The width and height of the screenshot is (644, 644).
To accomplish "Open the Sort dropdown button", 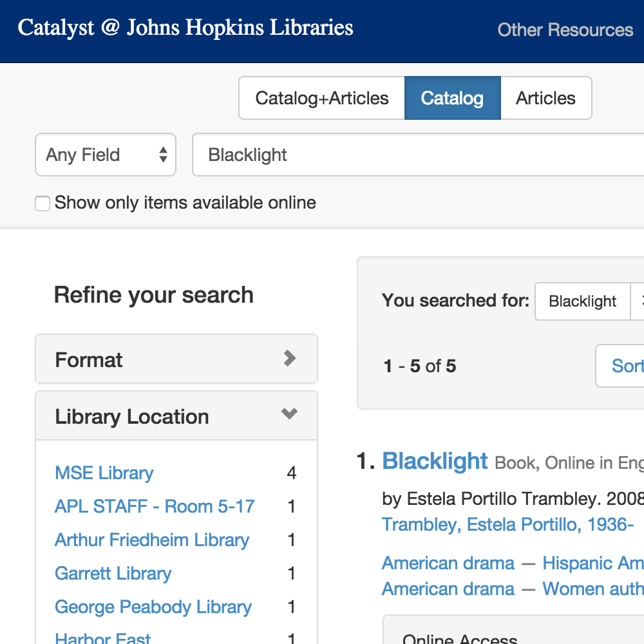I will (620, 366).
